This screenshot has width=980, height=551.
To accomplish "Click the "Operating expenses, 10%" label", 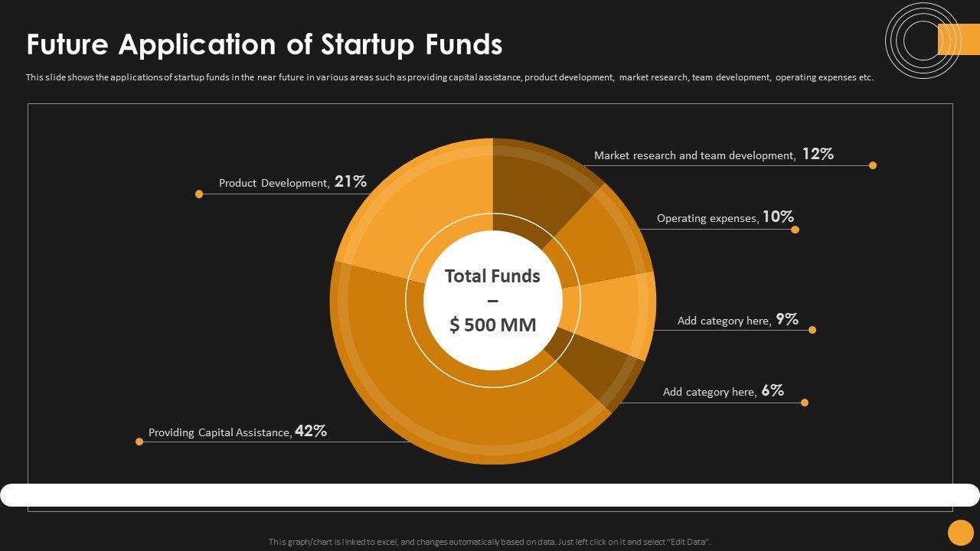I will [x=725, y=217].
